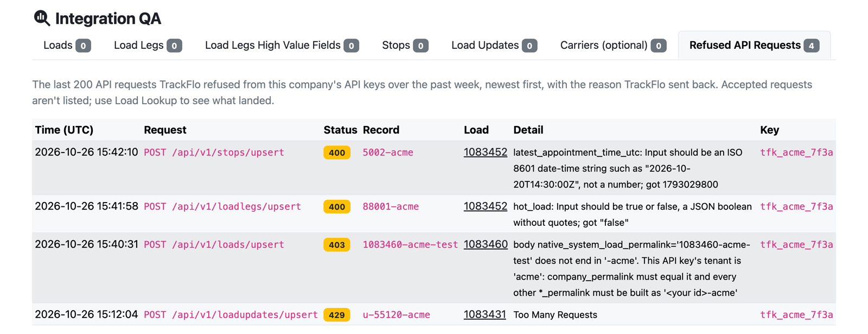Click key tfk_acme_7f3a in the 403 row
This screenshot has width=868, height=334.
[x=796, y=244]
